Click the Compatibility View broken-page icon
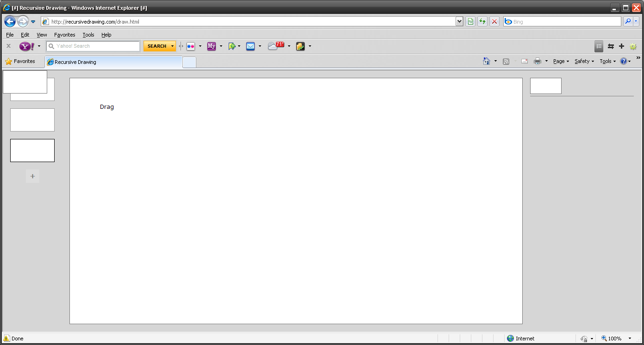This screenshot has height=345, width=644. 471,21
